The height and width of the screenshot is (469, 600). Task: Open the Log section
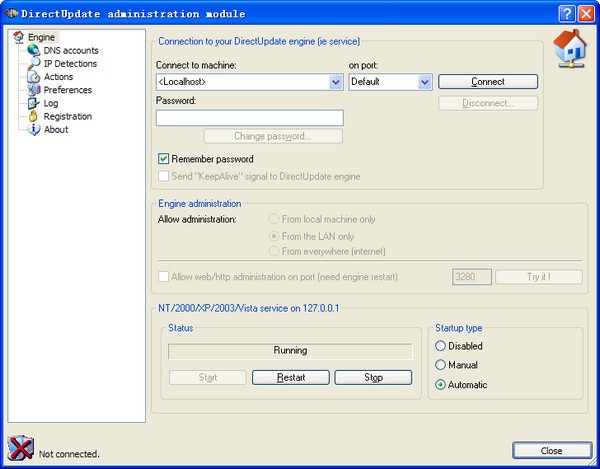tap(51, 103)
